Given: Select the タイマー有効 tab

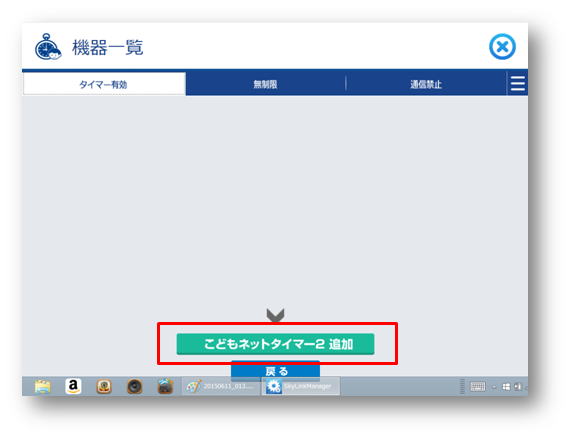Looking at the screenshot, I should click(104, 84).
